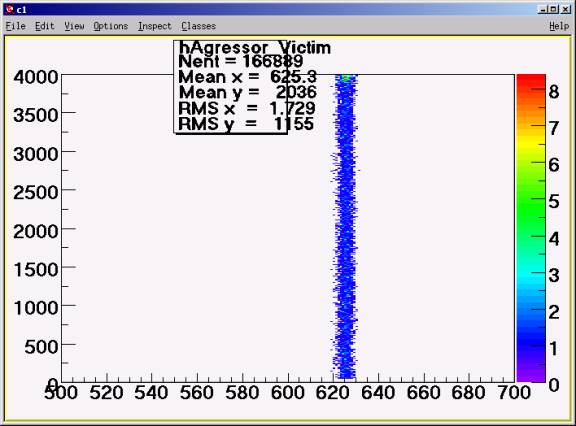This screenshot has width=576, height=426.
Task: Click the green hotspot at top of band
Action: (346, 78)
